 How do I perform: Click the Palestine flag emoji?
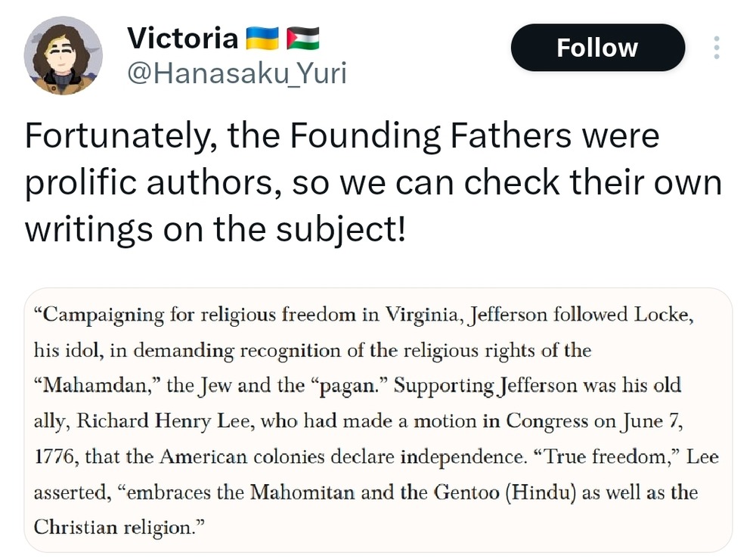click(x=302, y=37)
